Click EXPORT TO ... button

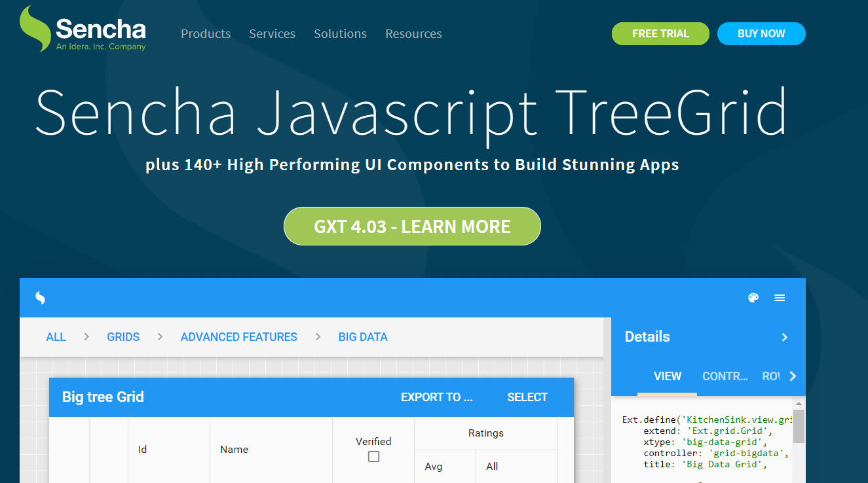437,397
